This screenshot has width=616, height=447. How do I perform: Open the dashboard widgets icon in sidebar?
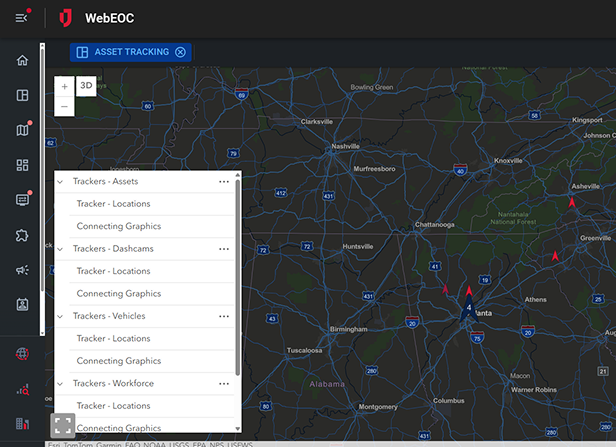click(22, 165)
